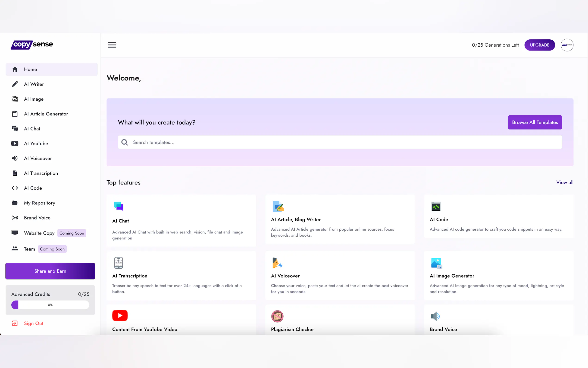Click the AI Voiceover card icon
This screenshot has width=588, height=368.
(277, 263)
